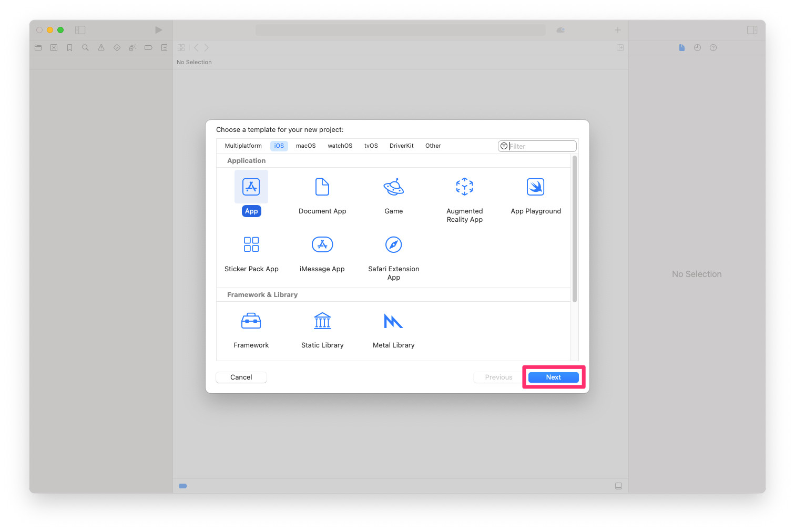Select the App Playground template
The width and height of the screenshot is (795, 532).
[536, 187]
